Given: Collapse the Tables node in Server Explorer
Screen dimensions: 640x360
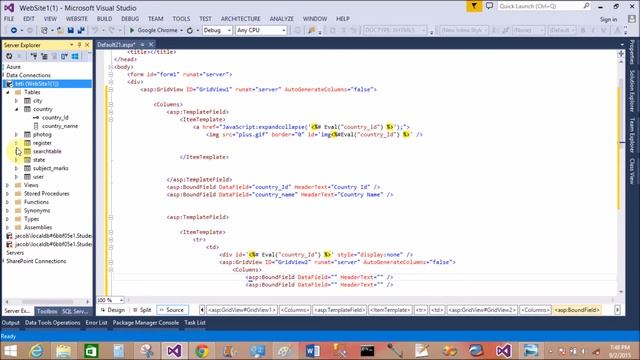Looking at the screenshot, I should pos(8,92).
